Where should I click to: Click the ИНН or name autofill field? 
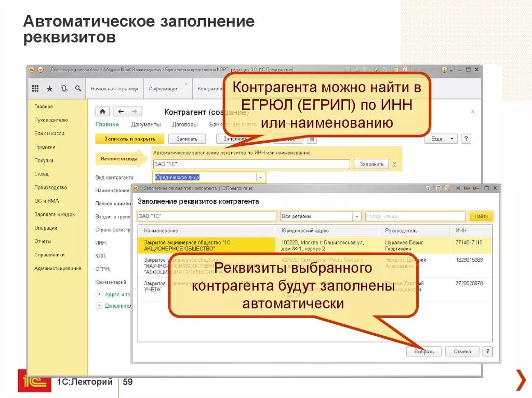(251, 164)
